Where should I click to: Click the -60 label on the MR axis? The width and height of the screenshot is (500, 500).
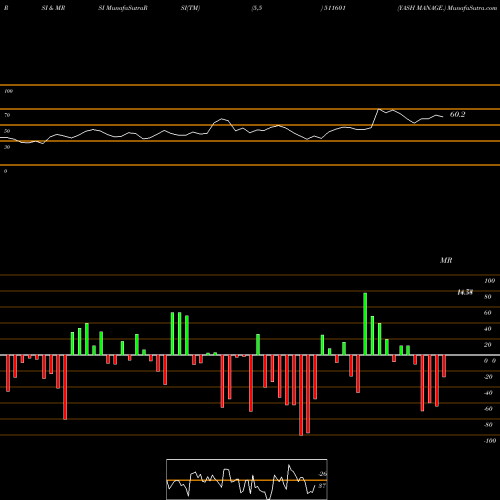coord(488,409)
